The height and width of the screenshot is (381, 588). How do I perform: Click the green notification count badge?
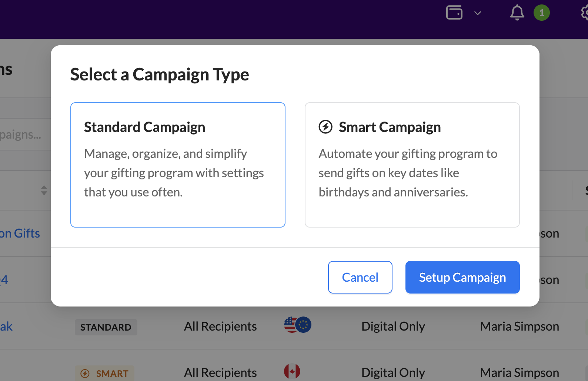(x=541, y=13)
